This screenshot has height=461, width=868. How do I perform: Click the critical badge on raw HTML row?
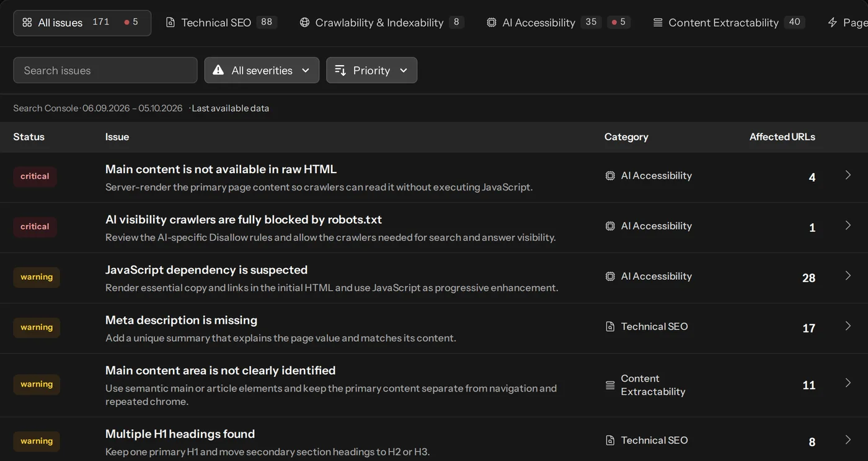tap(35, 176)
